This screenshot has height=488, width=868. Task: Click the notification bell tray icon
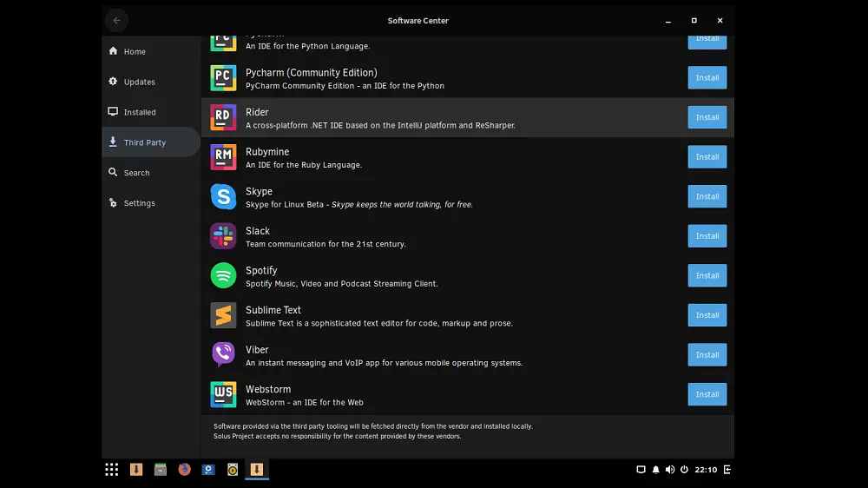pyautogui.click(x=655, y=470)
